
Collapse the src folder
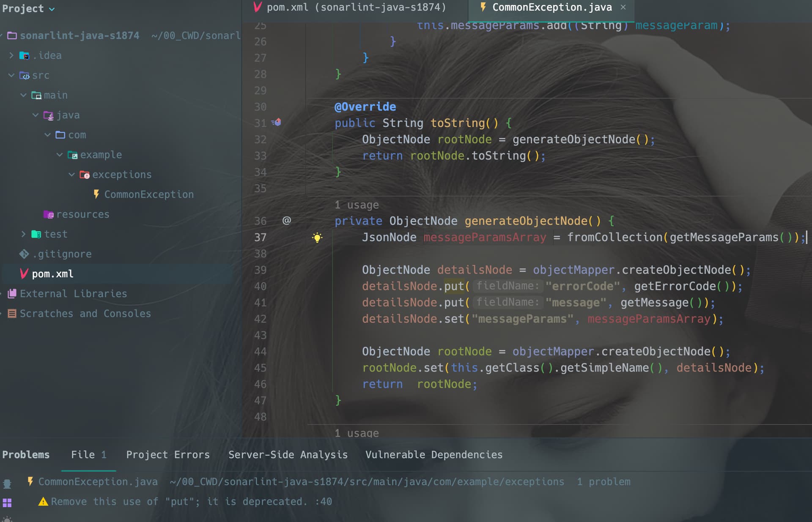coord(11,75)
